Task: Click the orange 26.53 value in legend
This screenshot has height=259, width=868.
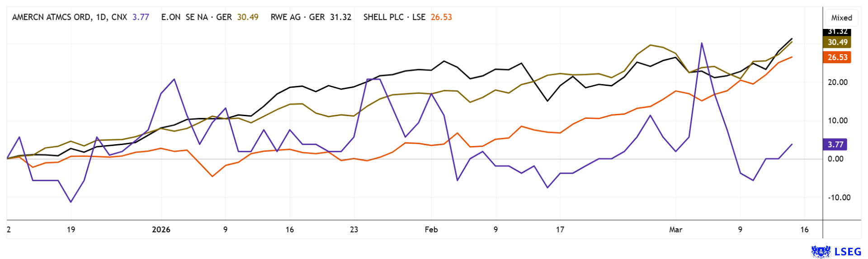Action: 441,17
